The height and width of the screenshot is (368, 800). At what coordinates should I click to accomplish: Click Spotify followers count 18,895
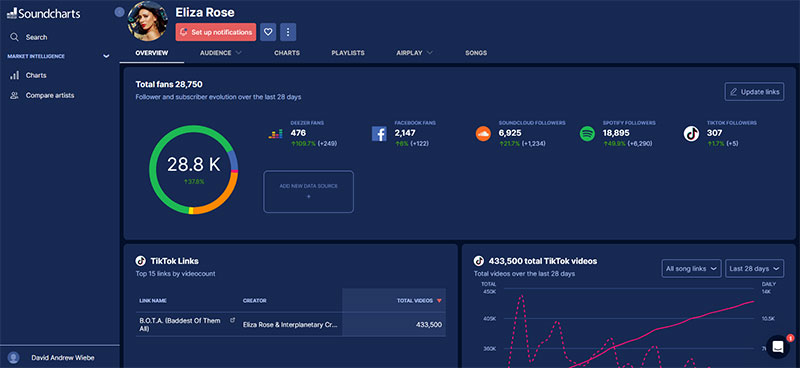pos(616,133)
